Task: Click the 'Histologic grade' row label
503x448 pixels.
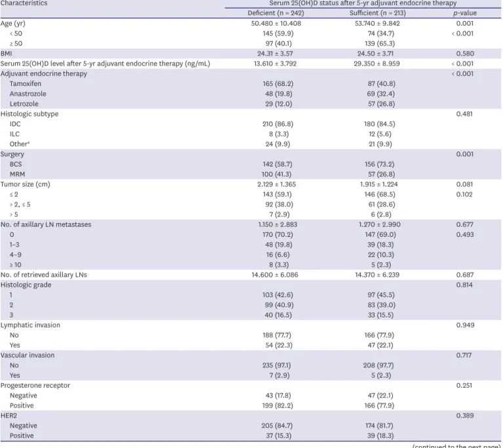Action: 26,285
